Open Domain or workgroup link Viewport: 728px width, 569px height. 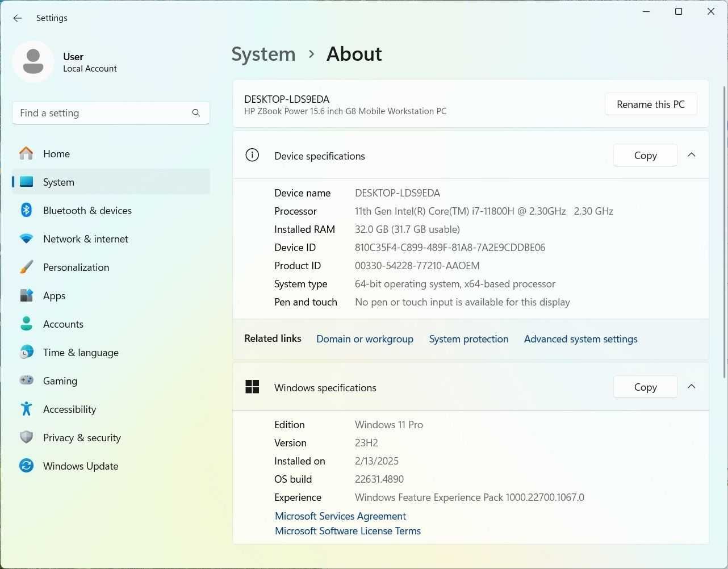[365, 339]
